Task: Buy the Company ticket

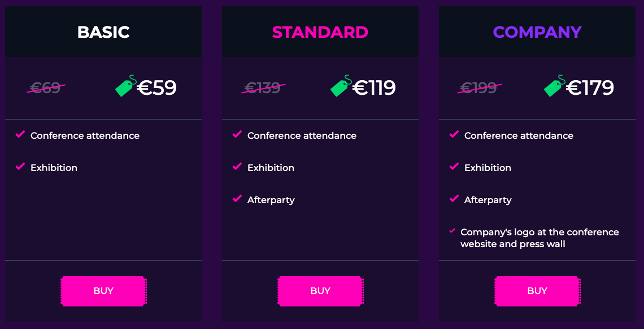Action: tap(537, 291)
